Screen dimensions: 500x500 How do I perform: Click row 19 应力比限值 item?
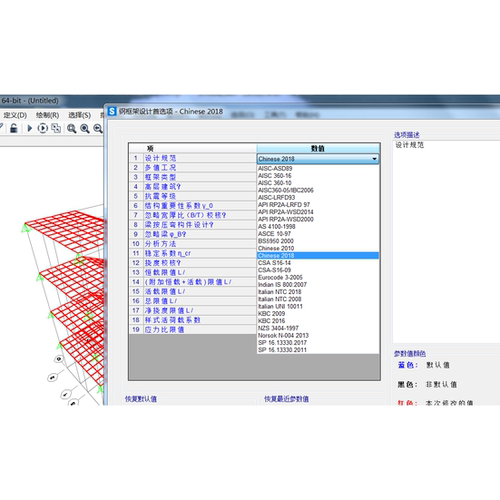pyautogui.click(x=200, y=330)
